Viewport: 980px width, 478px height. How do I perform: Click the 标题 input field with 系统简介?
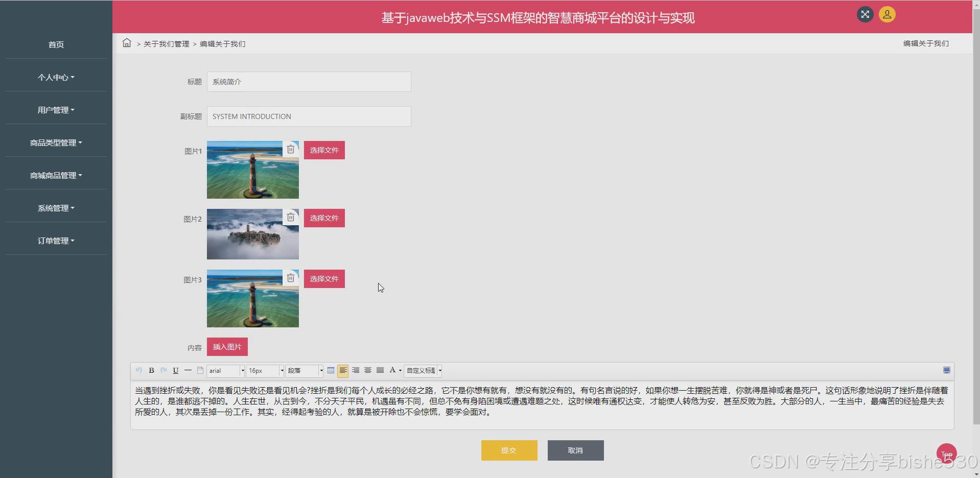tap(309, 82)
